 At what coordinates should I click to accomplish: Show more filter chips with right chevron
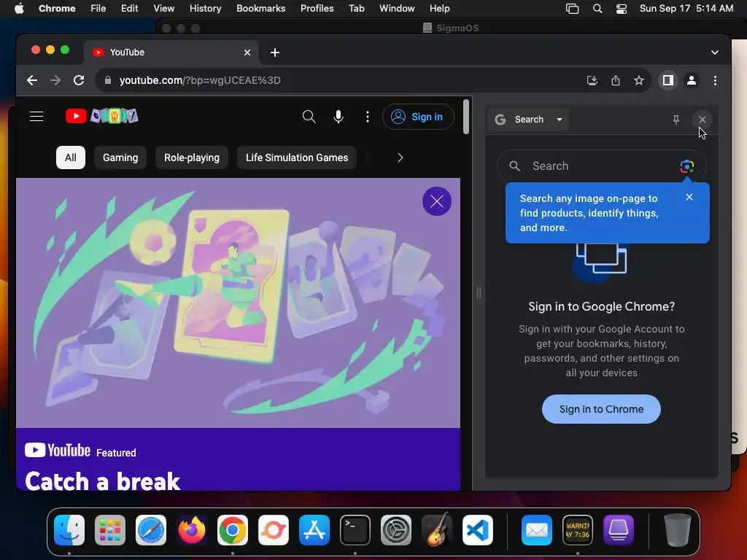(400, 157)
